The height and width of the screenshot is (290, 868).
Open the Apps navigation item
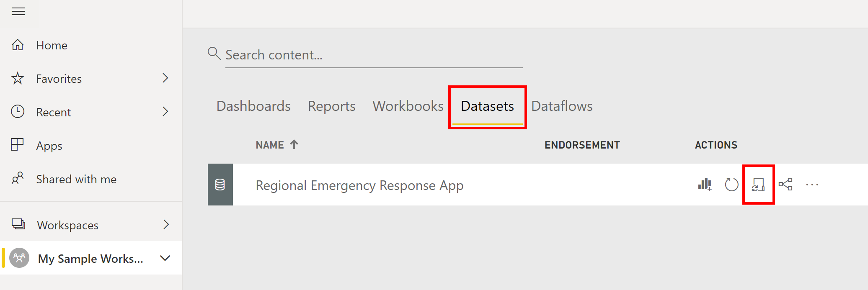coord(49,146)
